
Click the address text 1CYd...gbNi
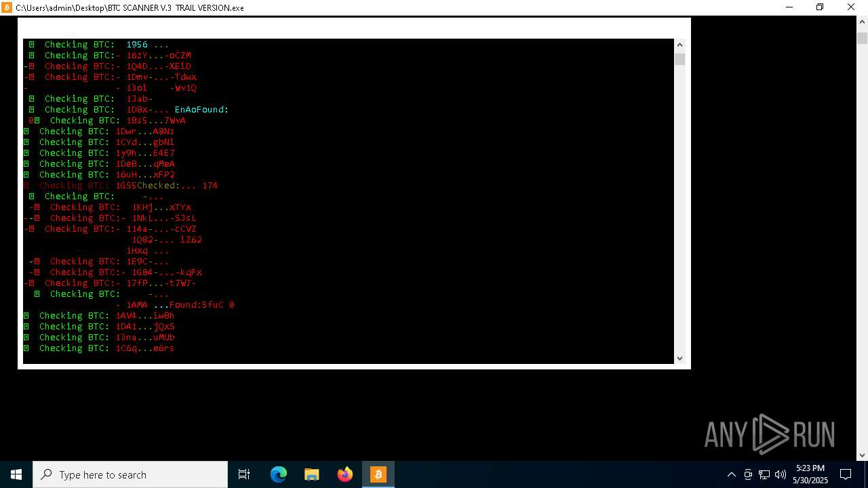click(x=145, y=142)
